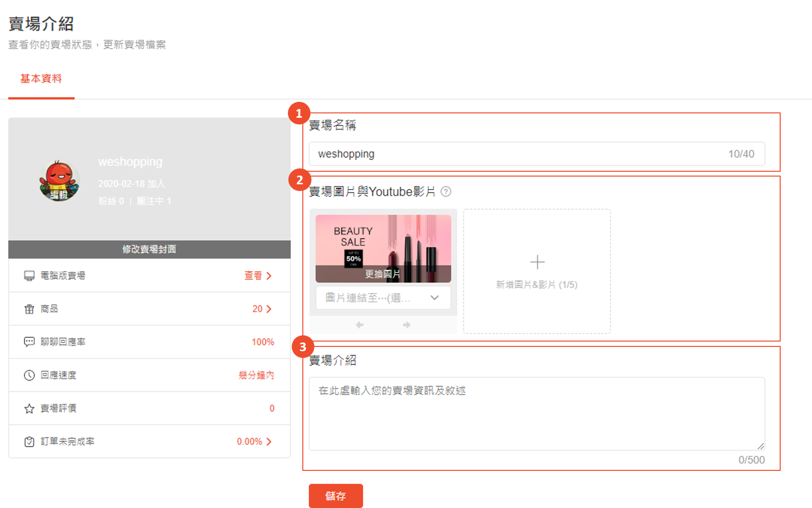Open the 圖片連結至 dropdown

[383, 298]
